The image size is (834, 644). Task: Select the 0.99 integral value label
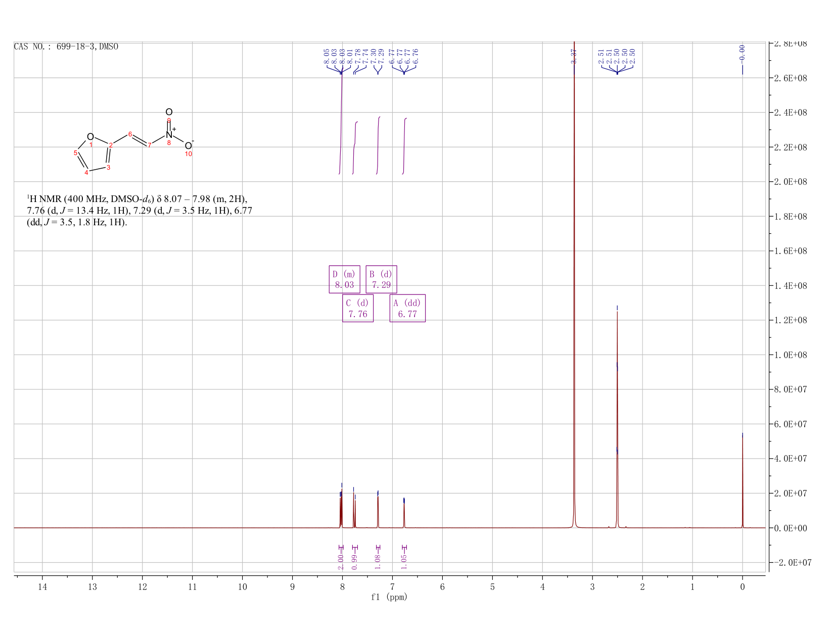[354, 562]
